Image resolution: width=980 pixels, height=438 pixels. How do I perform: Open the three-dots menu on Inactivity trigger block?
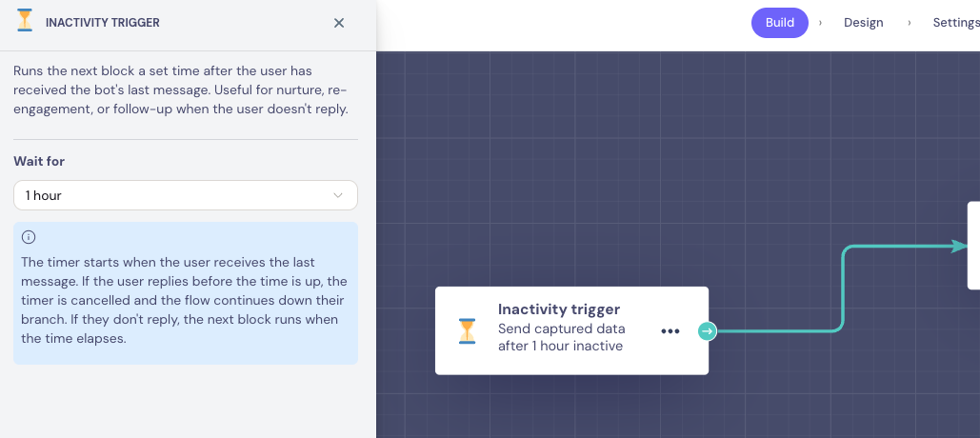pos(670,331)
